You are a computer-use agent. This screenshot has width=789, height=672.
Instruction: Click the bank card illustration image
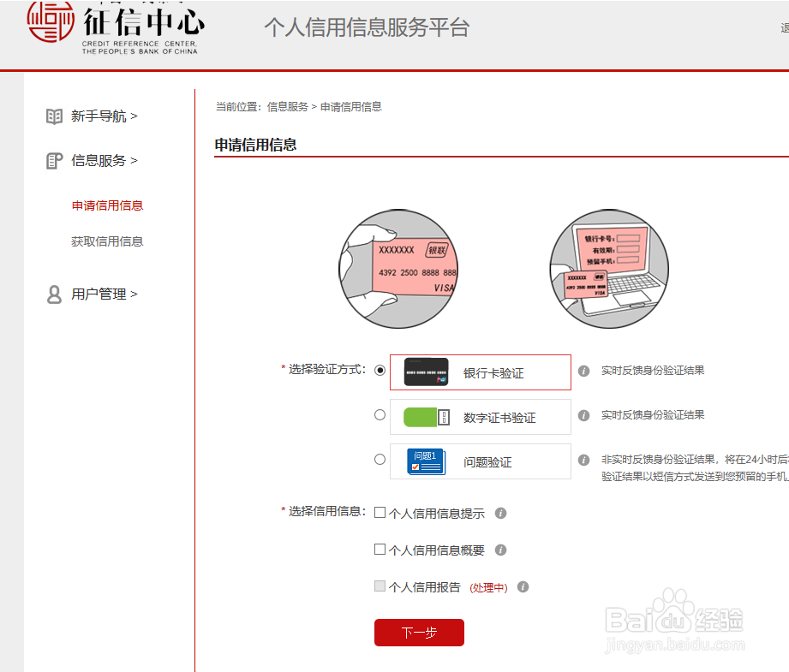coord(398,268)
